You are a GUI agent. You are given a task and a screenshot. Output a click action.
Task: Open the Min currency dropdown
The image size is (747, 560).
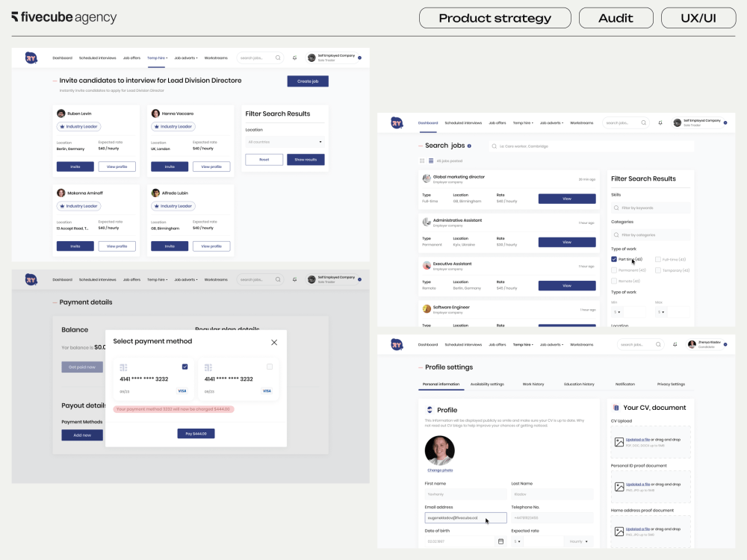(x=616, y=312)
